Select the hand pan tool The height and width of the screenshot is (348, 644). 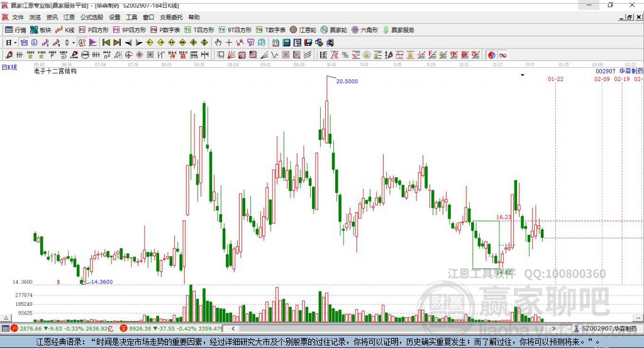tap(218, 43)
